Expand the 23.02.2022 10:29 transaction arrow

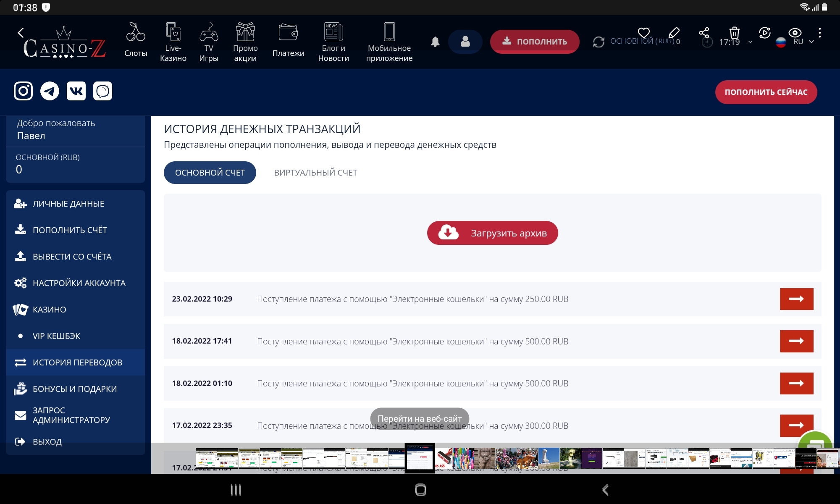(796, 299)
